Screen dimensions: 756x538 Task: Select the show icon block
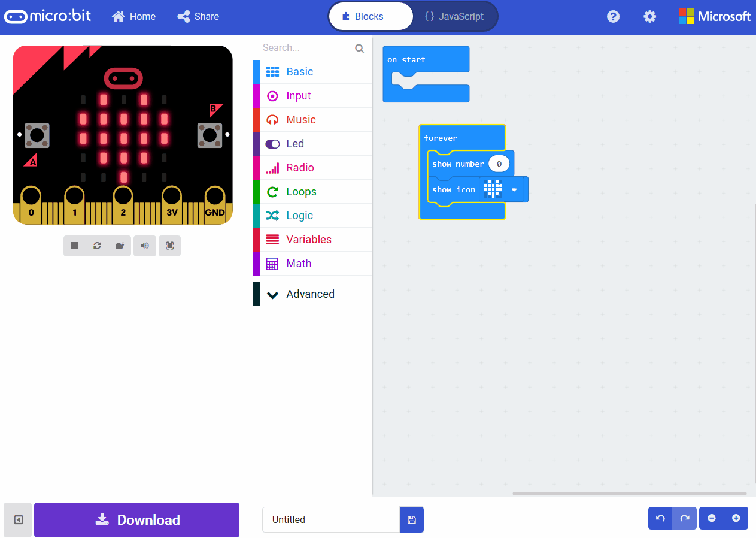point(454,190)
